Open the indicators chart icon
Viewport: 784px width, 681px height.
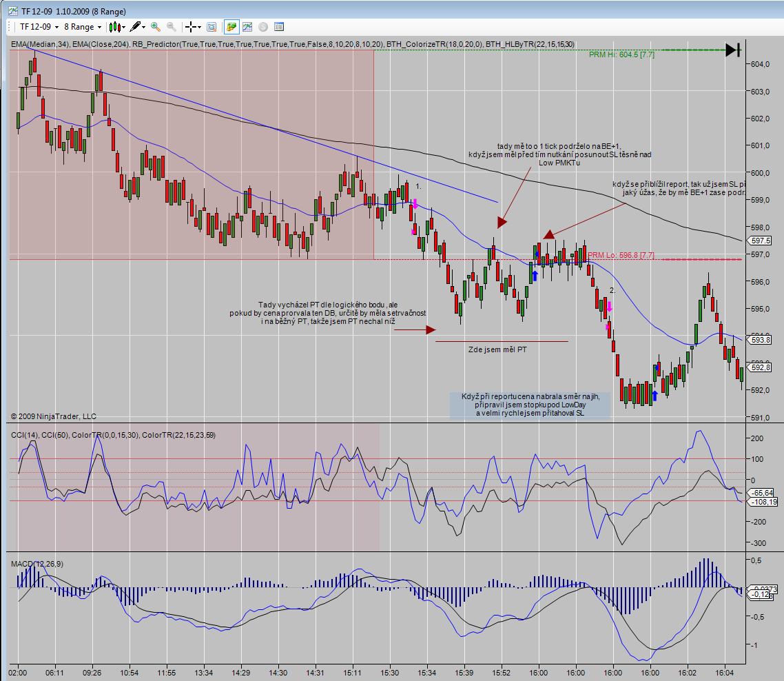point(247,27)
